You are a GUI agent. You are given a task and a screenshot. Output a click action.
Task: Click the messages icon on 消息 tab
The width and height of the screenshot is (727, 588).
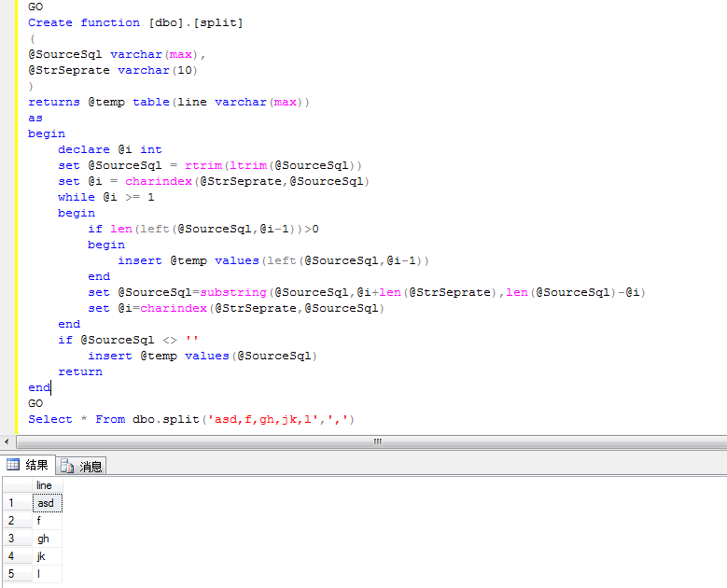coord(67,466)
